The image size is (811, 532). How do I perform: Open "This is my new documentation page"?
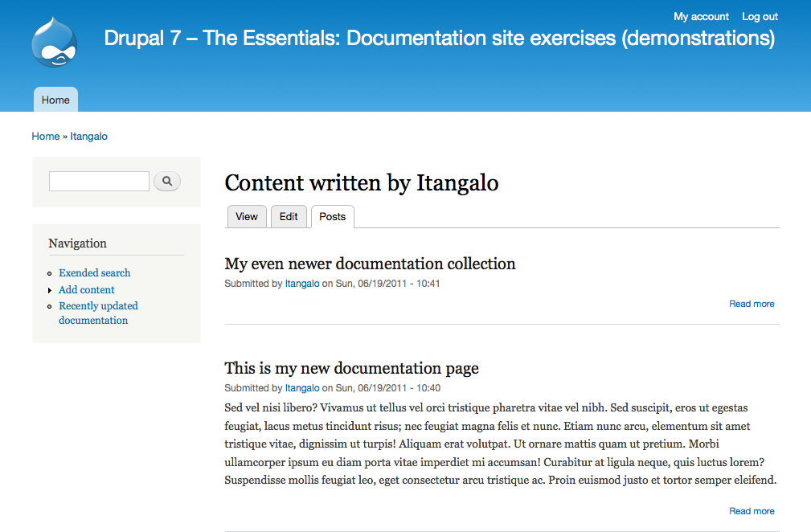coord(351,368)
